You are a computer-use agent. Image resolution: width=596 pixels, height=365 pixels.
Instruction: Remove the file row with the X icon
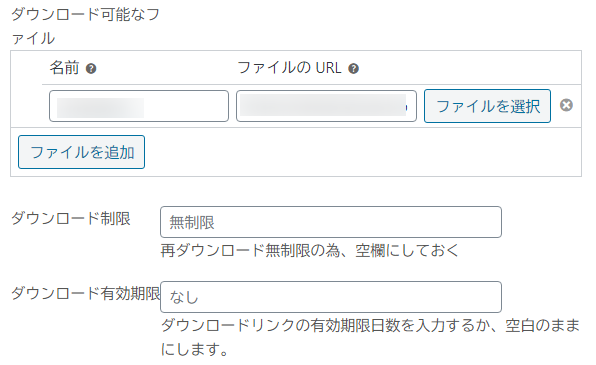coord(566,105)
